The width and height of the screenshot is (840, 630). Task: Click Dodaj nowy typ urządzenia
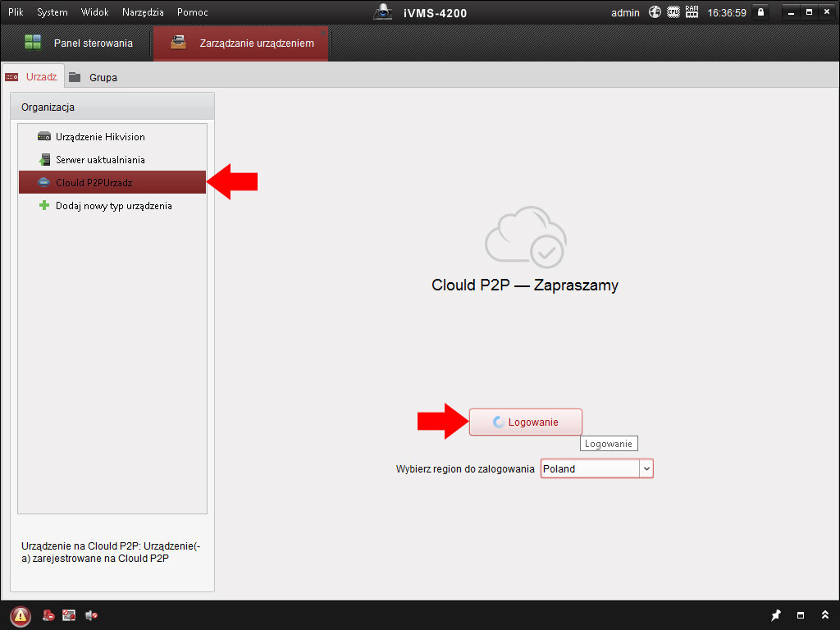(x=113, y=206)
